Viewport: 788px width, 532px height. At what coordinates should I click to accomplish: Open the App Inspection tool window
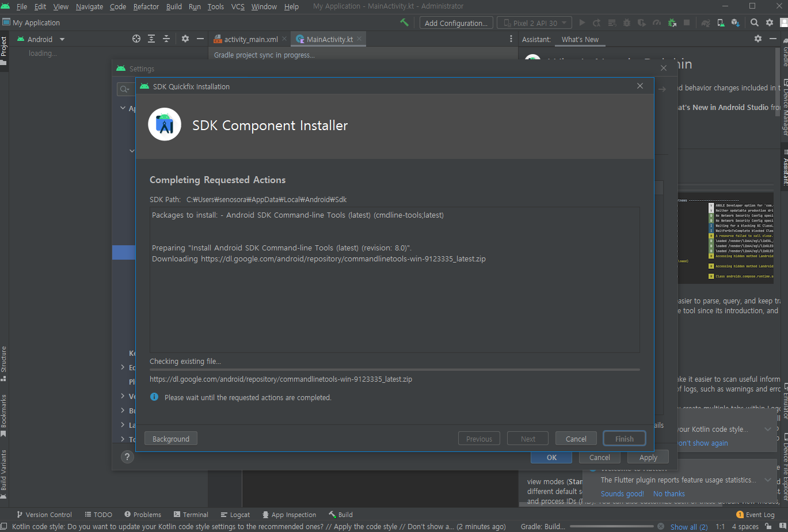[x=289, y=514]
